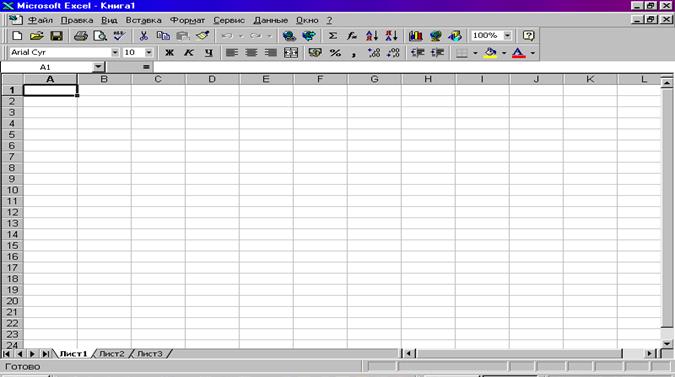This screenshot has height=377, width=675.
Task: Open the Arial Cyr font dropdown
Action: [115, 53]
